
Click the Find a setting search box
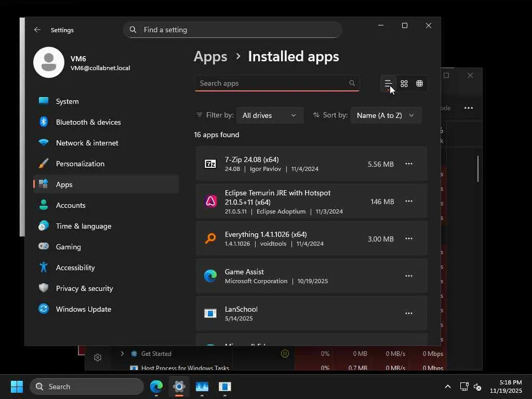[232, 30]
